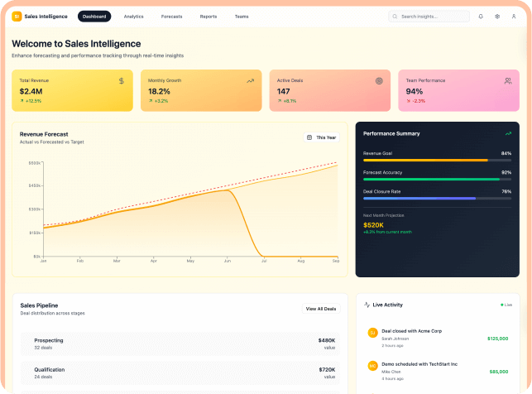Viewport: 532px width, 394px height.
Task: Open the This Year period selector
Action: (321, 137)
